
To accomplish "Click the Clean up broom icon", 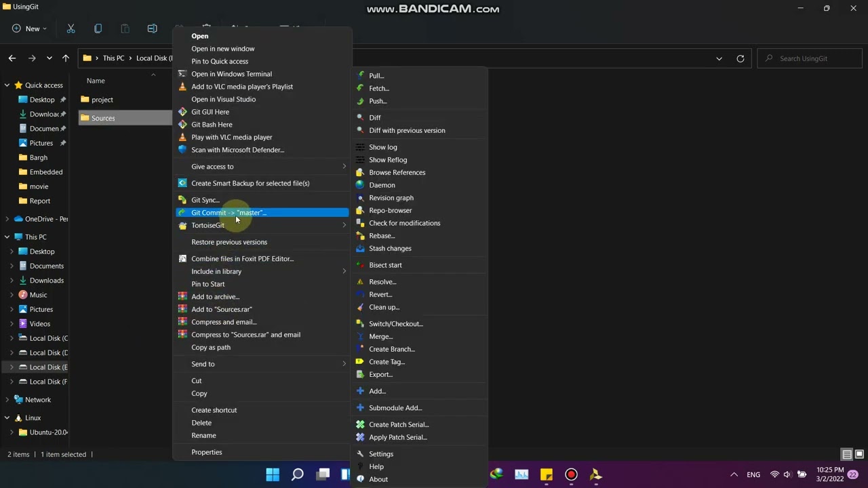I will 361,307.
